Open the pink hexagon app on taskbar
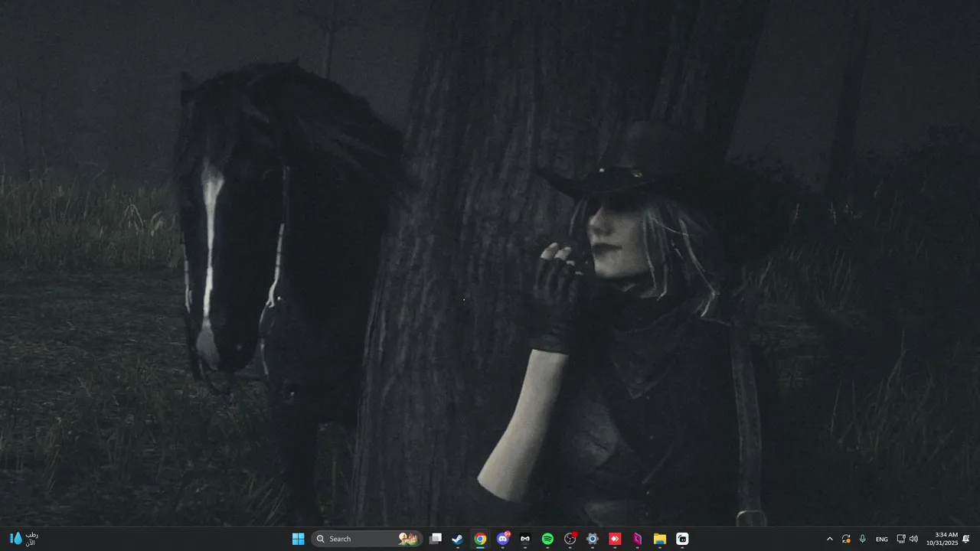 (x=637, y=539)
